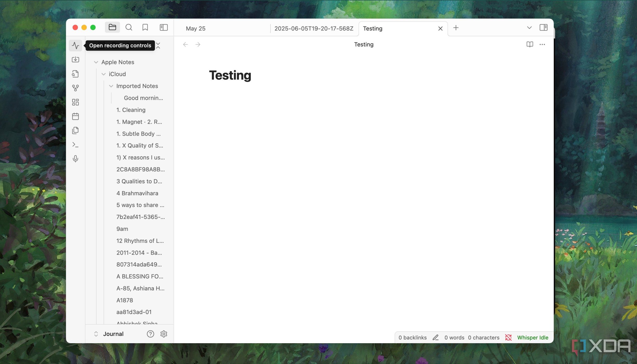Image resolution: width=637 pixels, height=364 pixels.
Task: Switch to reading view book icon
Action: 530,44
